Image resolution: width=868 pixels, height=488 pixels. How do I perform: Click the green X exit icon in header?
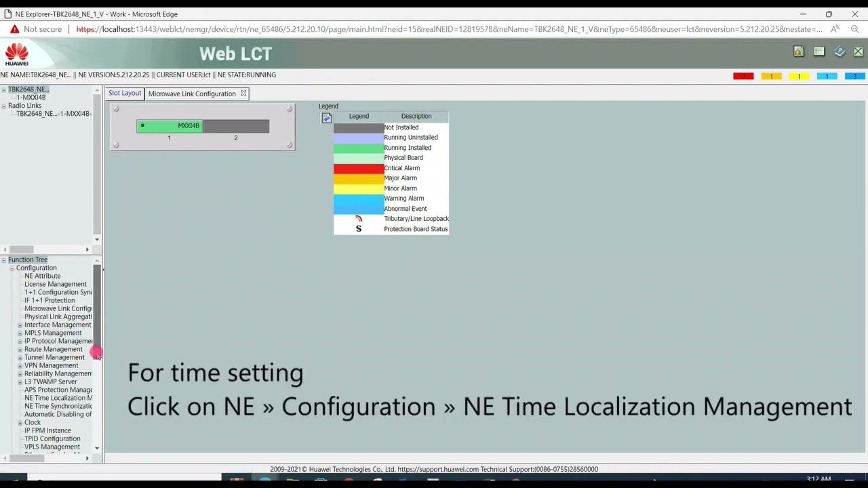[x=858, y=52]
